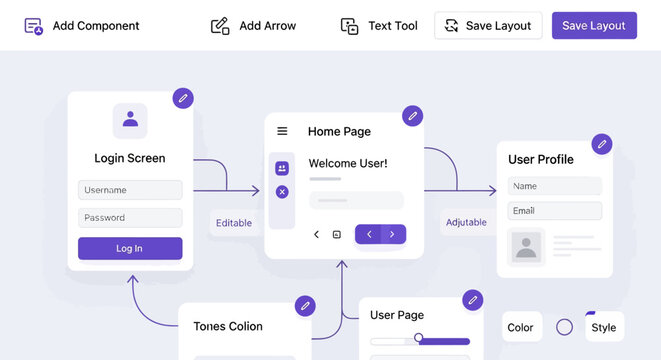The width and height of the screenshot is (661, 360).
Task: Click the Email field in User Profile
Action: click(x=555, y=211)
